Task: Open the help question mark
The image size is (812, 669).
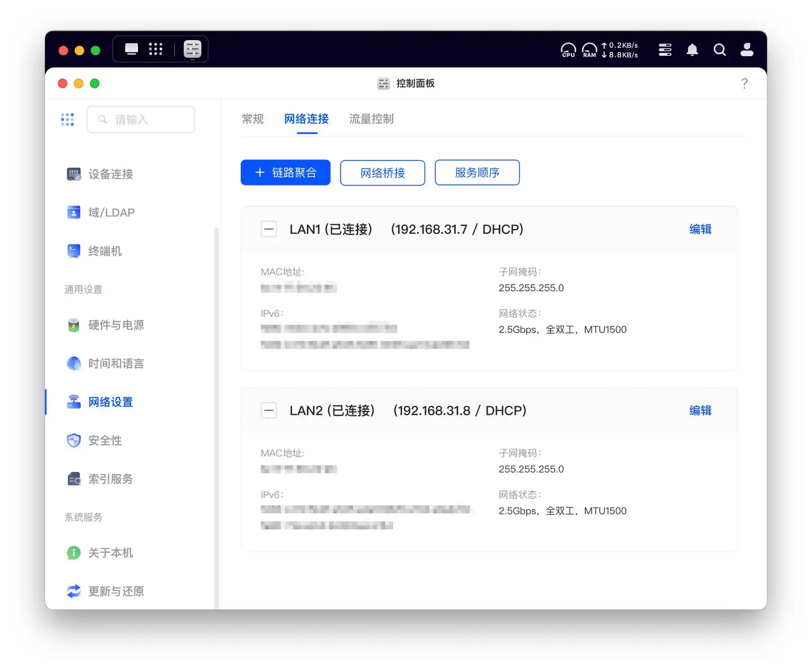Action: [744, 83]
